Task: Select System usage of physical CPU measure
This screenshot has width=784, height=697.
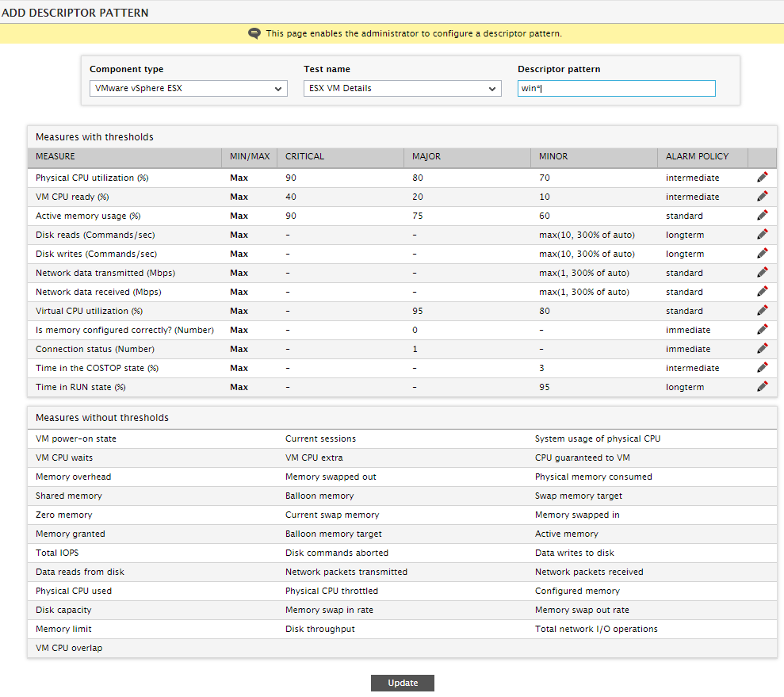Action: [598, 438]
